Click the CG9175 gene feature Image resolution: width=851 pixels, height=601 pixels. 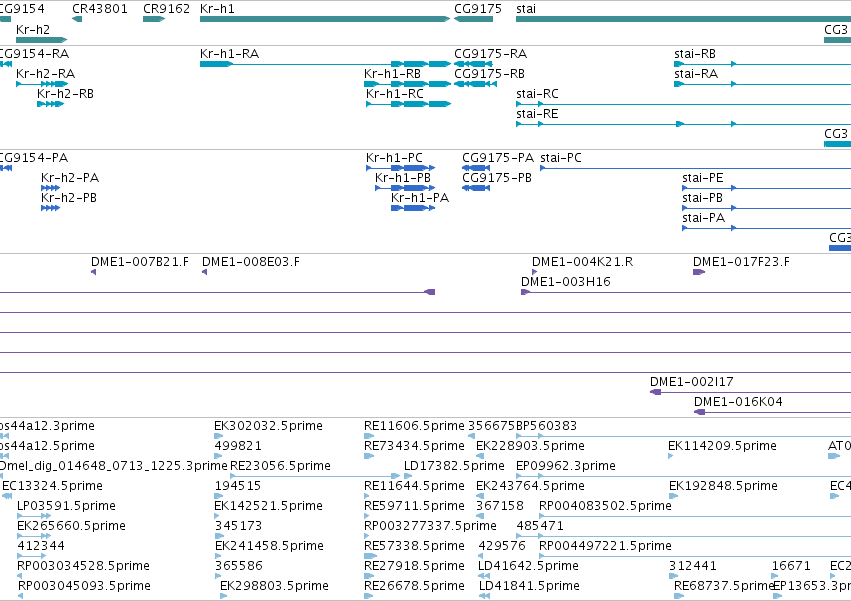tap(473, 19)
